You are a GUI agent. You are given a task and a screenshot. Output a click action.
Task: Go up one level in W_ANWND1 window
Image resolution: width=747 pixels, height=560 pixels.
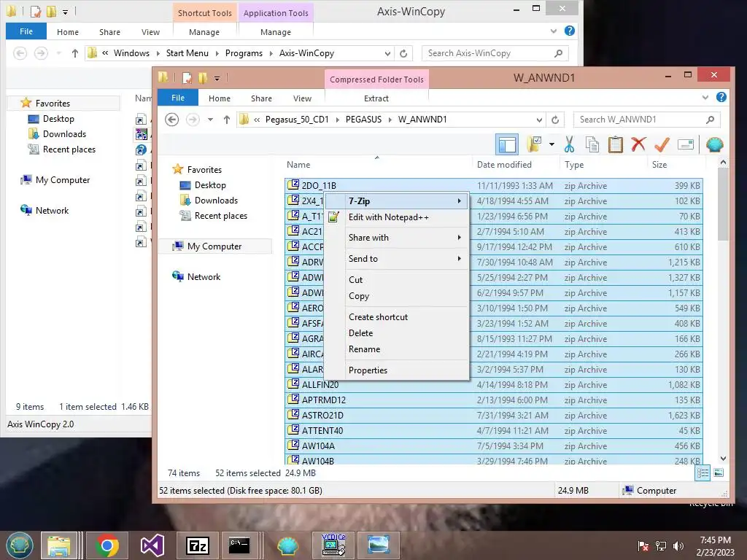[x=227, y=120]
